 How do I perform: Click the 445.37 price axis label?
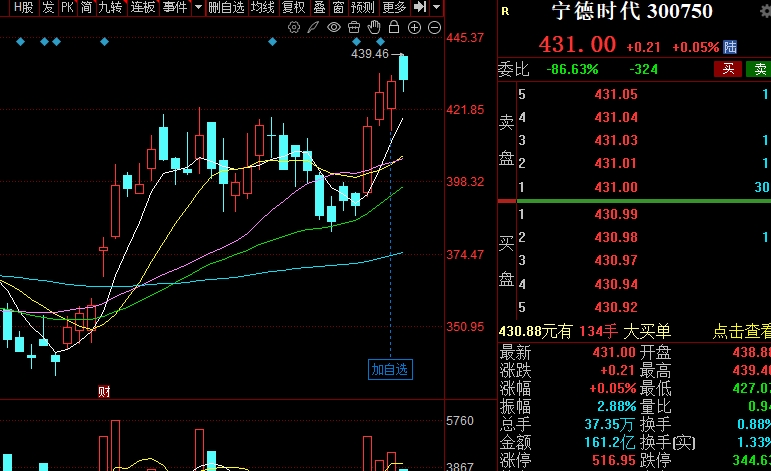tap(465, 37)
